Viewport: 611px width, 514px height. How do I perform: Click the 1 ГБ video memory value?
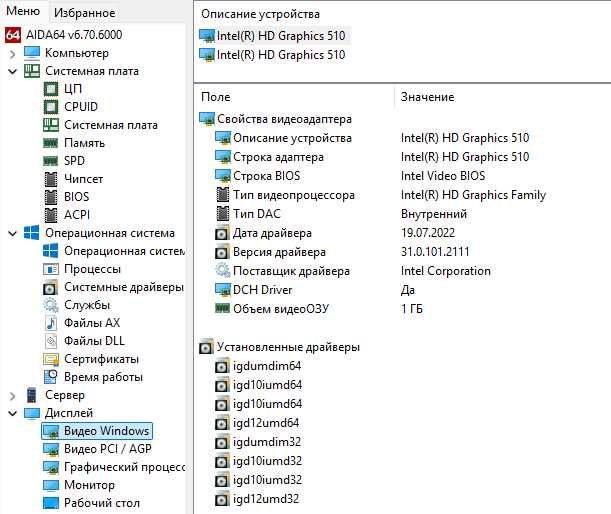coord(411,309)
